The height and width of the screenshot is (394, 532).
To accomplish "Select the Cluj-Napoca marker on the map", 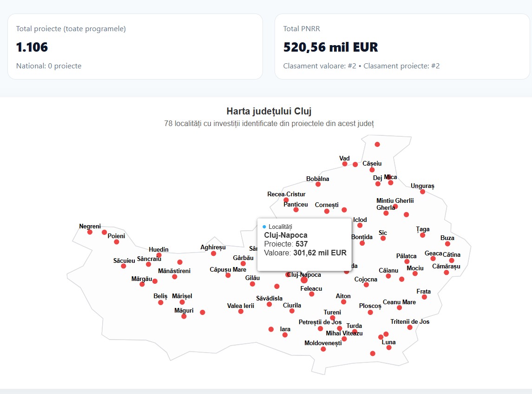I will (303, 280).
